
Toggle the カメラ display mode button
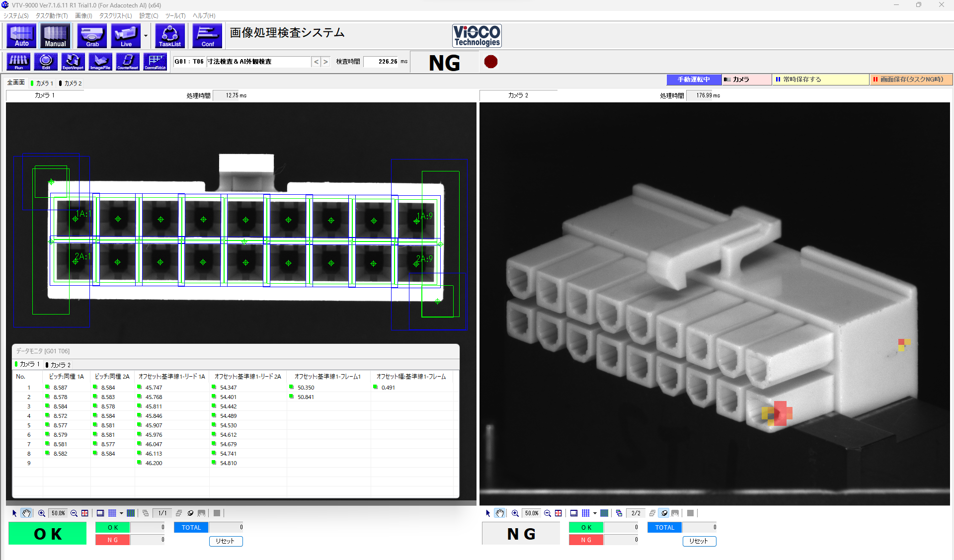[x=746, y=80]
